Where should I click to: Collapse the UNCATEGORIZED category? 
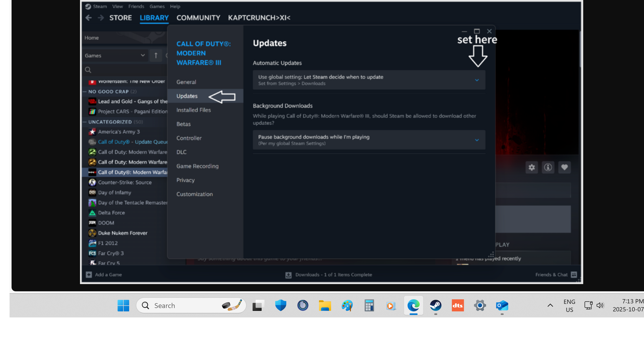(85, 122)
